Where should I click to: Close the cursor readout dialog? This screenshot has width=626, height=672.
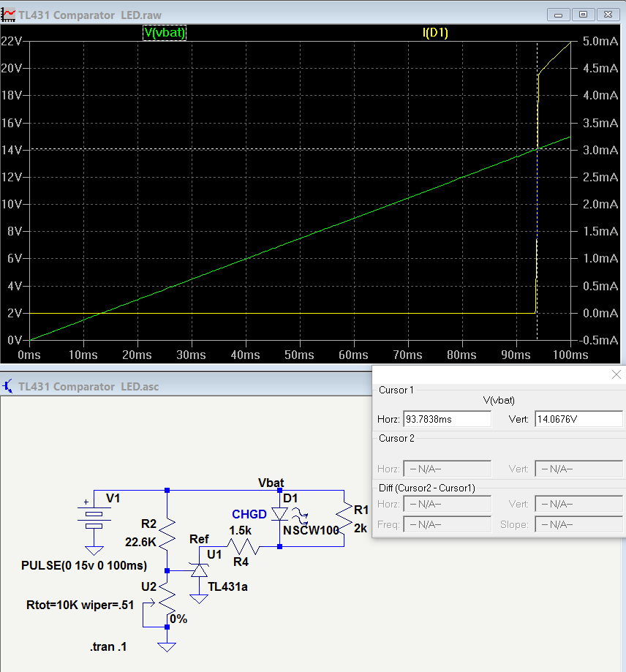tap(616, 374)
